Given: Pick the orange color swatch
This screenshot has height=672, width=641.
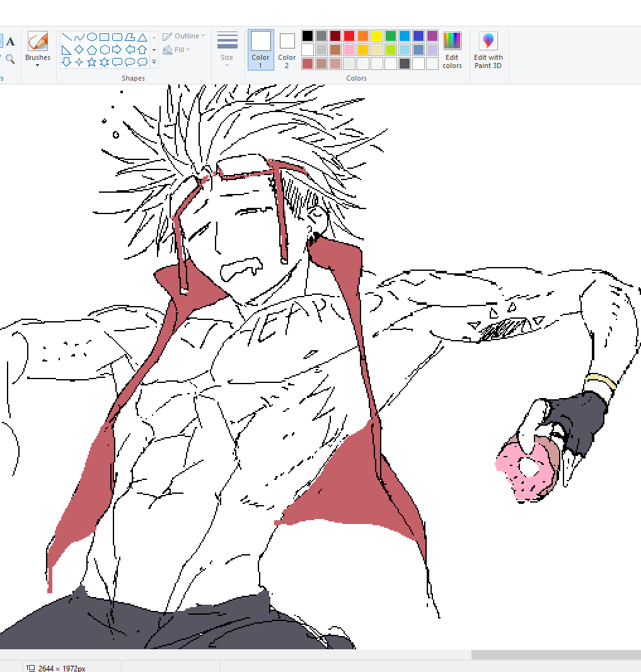Looking at the screenshot, I should (363, 36).
